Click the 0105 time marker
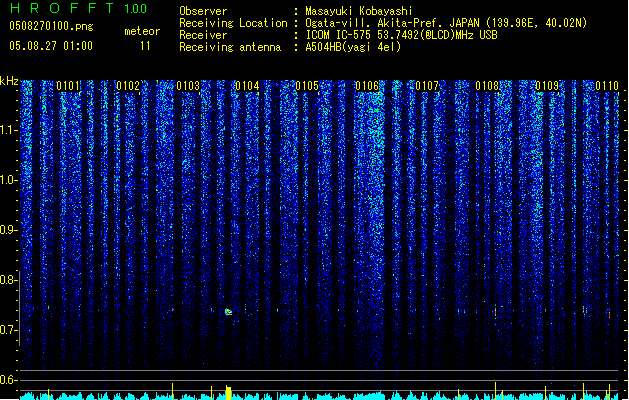The width and height of the screenshot is (629, 400). click(x=307, y=86)
